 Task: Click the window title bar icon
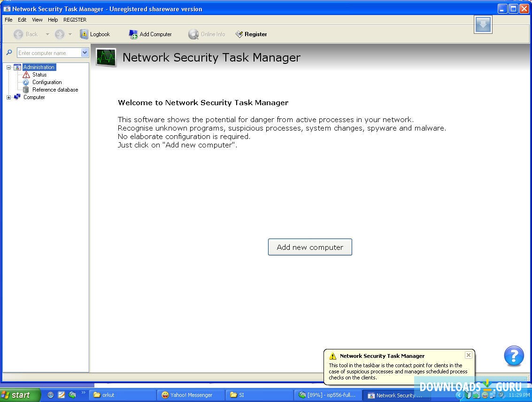(7, 9)
